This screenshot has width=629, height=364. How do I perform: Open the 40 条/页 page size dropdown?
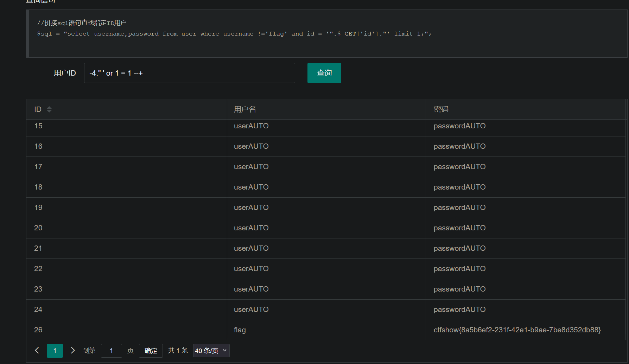click(x=211, y=351)
